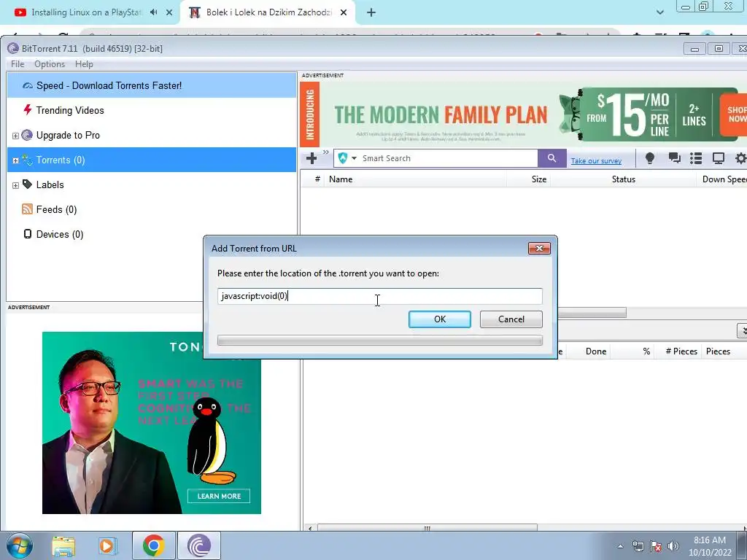Click OK in Add Torrent dialog
747x560 pixels.
[440, 319]
